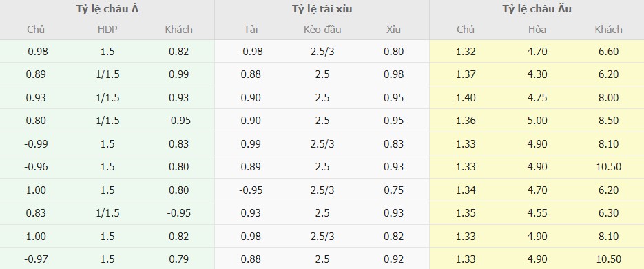Click the 5.00 Hòa odds value
This screenshot has width=644, height=269.
[538, 121]
